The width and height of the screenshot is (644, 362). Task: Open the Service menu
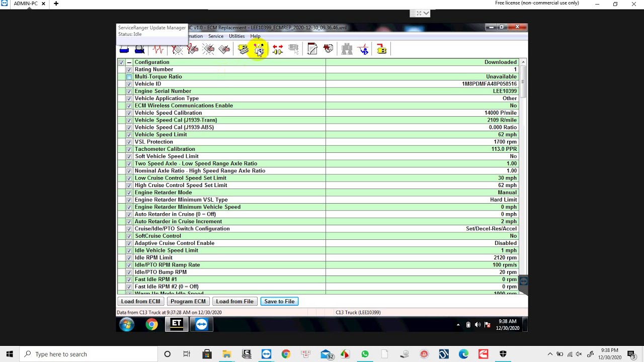(x=216, y=36)
